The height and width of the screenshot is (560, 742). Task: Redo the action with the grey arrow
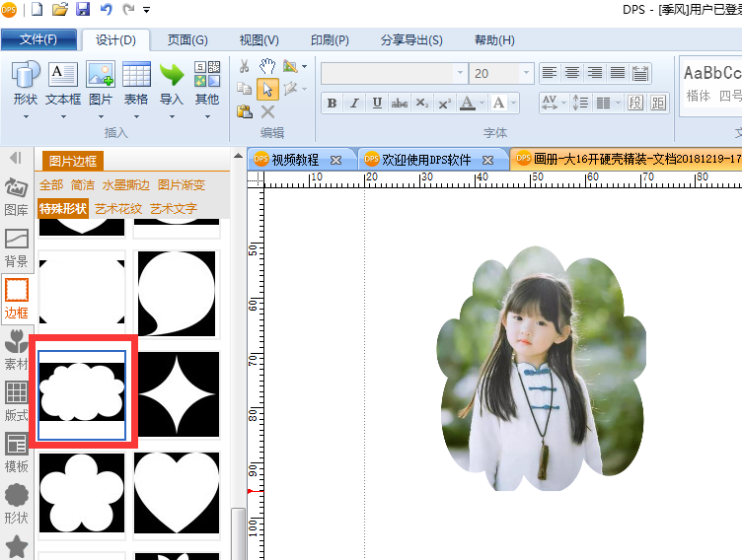(x=128, y=9)
